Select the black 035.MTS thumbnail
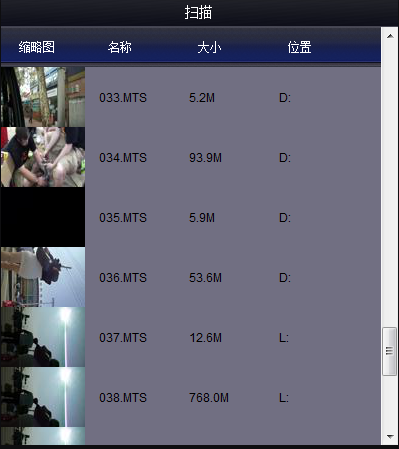This screenshot has width=399, height=449. pos(43,217)
